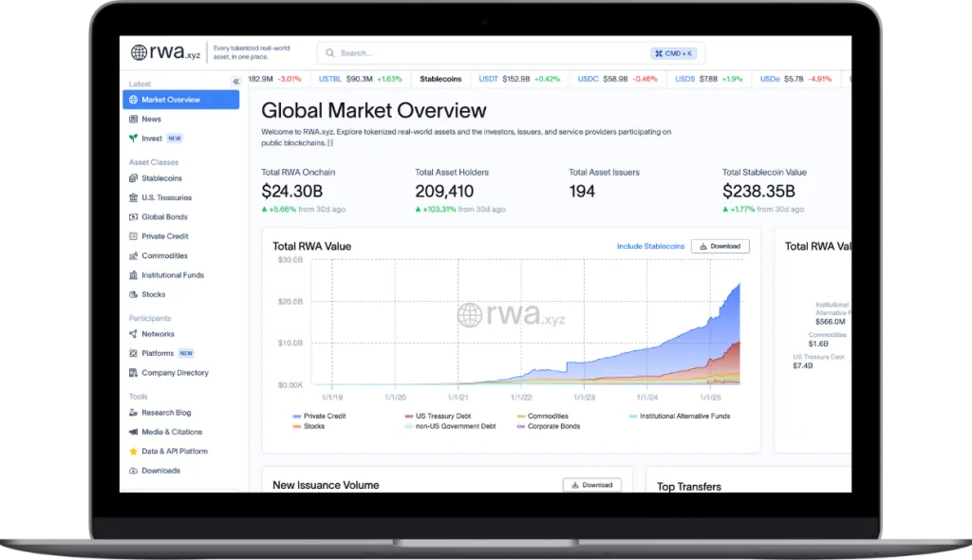Click the USDC ticker link
Screen dimensions: 972x560
click(588, 79)
